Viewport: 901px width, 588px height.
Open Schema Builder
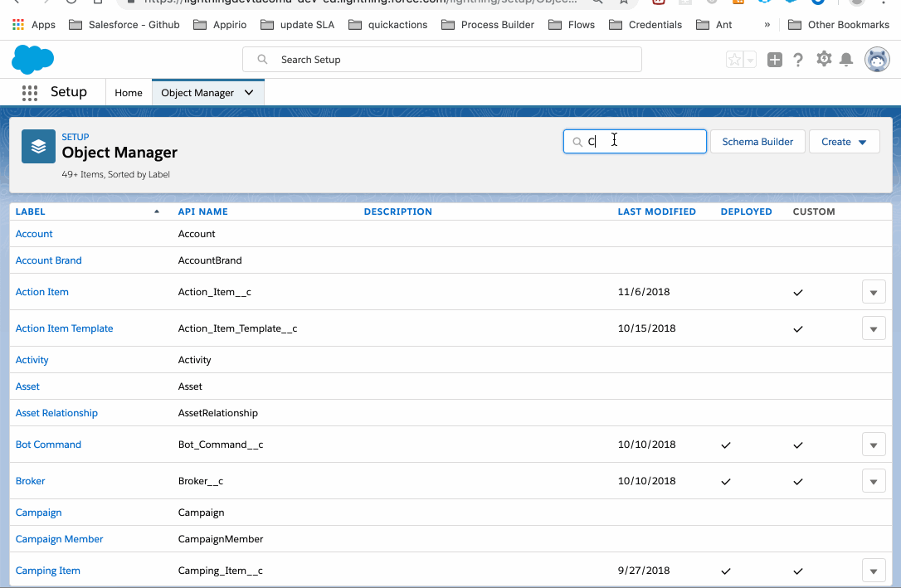click(757, 141)
